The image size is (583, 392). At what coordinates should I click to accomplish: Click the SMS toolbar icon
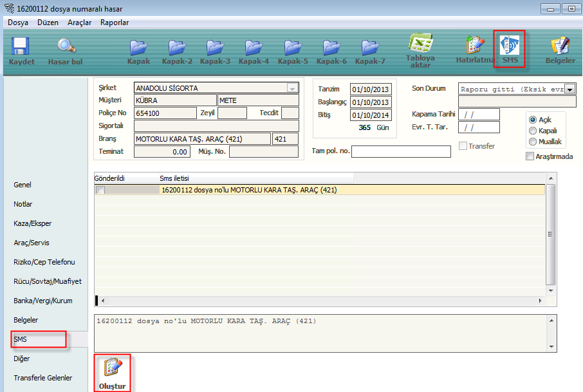tap(510, 49)
